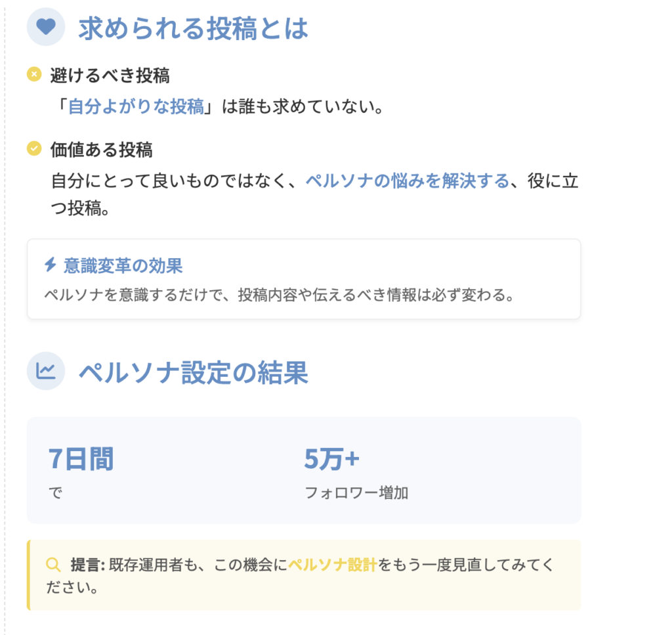Click the magnifying glass icon beside 提言
Image resolution: width=672 pixels, height=635 pixels.
[53, 565]
